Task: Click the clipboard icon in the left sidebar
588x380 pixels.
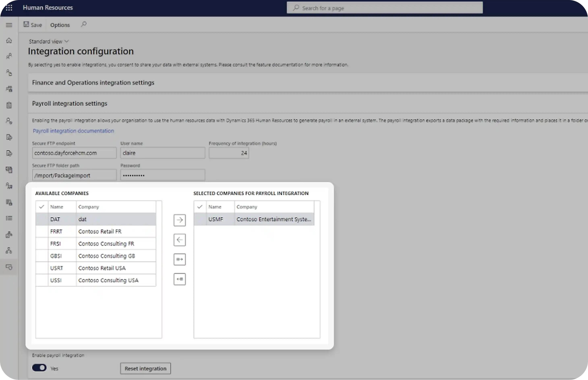Action: [9, 105]
